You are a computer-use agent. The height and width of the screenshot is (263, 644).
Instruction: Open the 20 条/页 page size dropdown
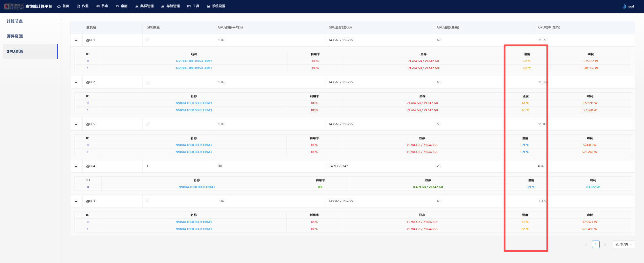pyautogui.click(x=624, y=244)
